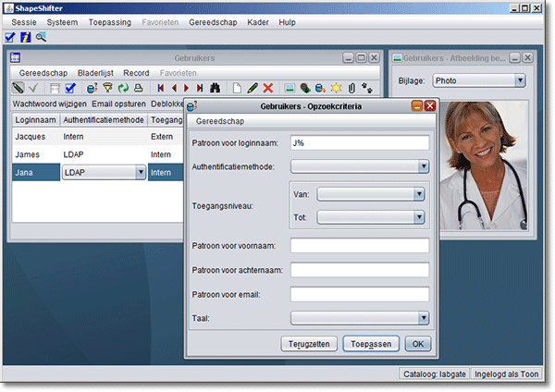The height and width of the screenshot is (392, 555).
Task: Go to next record
Action: (x=187, y=88)
